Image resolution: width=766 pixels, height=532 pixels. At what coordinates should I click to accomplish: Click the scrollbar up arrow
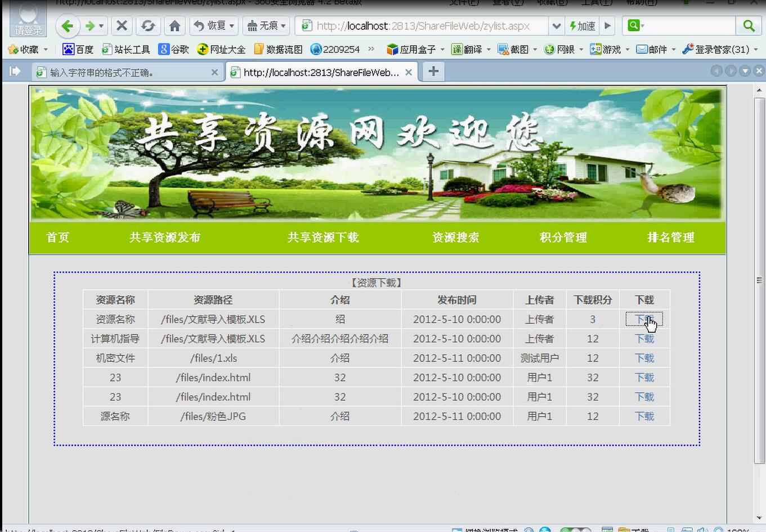[x=759, y=90]
